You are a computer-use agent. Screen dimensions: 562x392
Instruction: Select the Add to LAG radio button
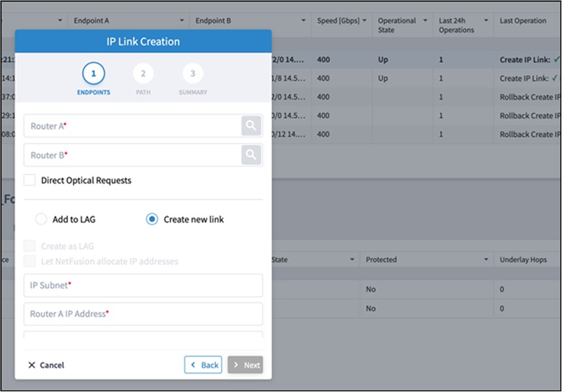pos(41,219)
